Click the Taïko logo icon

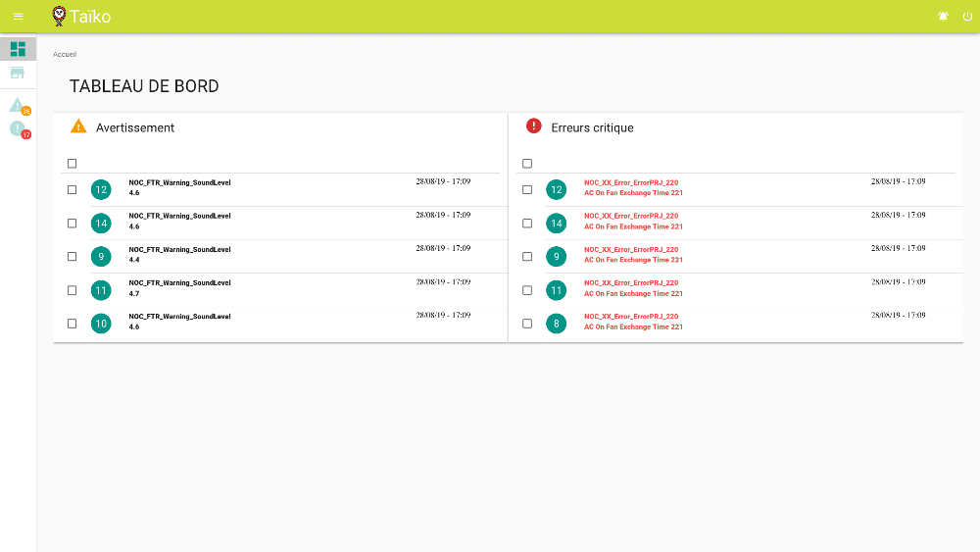coord(60,16)
